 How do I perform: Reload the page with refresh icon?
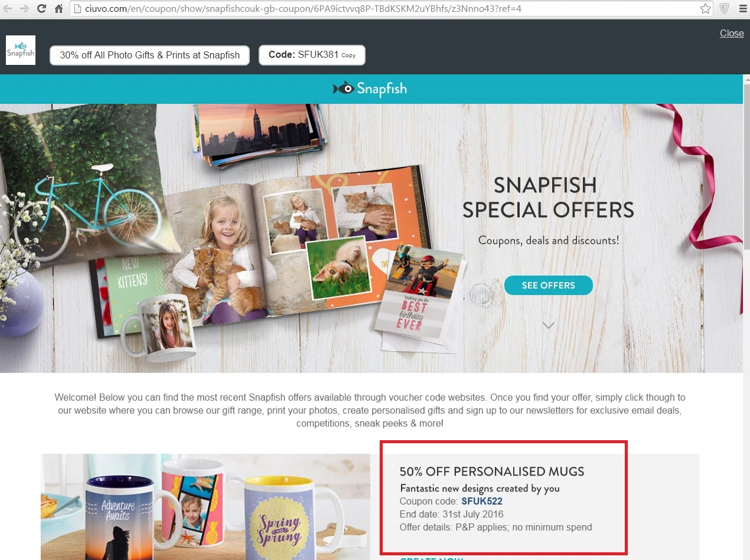click(41, 9)
